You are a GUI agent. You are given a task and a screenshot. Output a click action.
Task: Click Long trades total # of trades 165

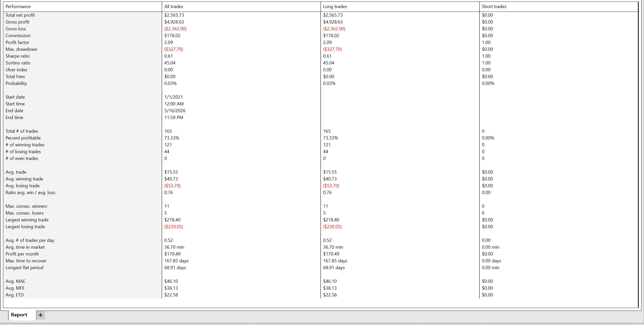pos(327,131)
